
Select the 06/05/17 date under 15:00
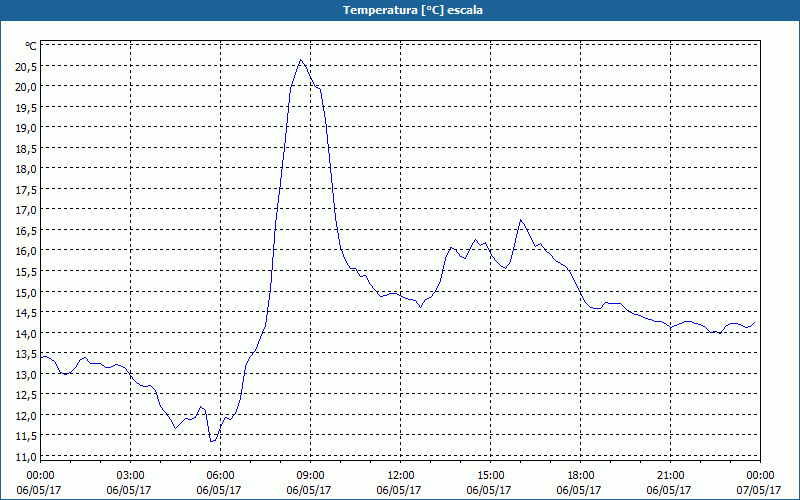point(490,490)
